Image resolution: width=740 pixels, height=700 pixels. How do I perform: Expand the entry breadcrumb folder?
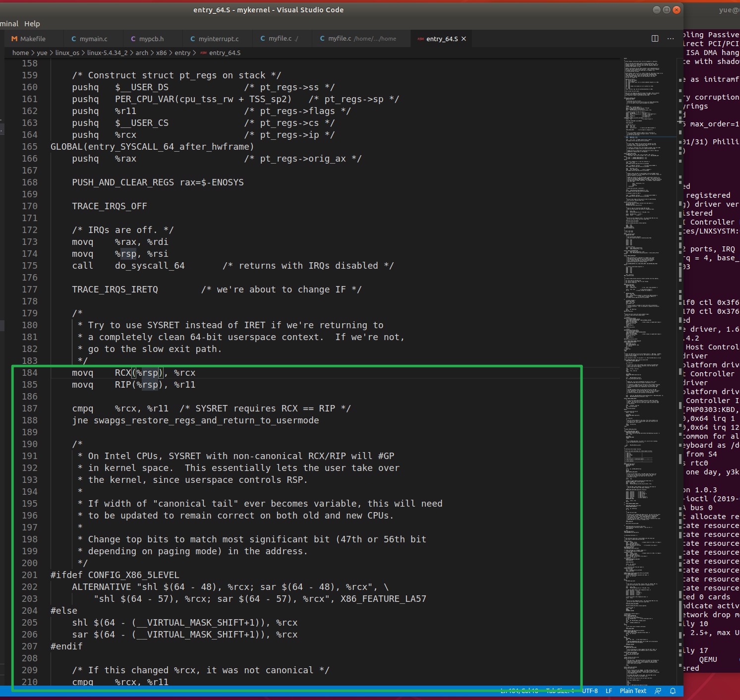pos(182,53)
